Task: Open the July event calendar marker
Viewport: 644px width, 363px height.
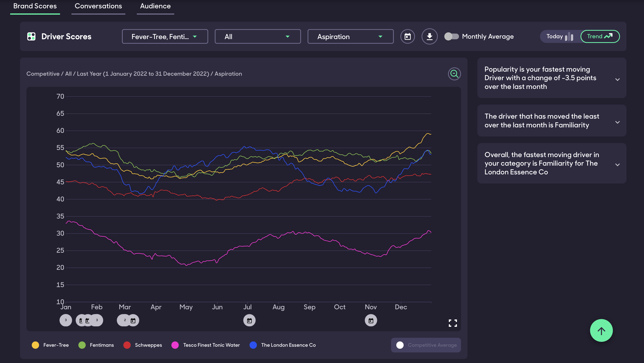Action: pos(249,320)
